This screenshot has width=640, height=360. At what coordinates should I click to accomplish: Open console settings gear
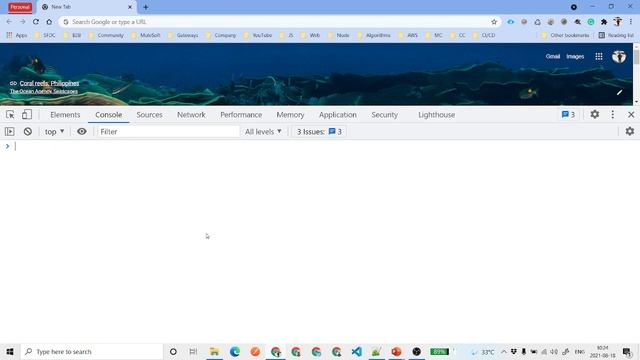[x=630, y=131]
